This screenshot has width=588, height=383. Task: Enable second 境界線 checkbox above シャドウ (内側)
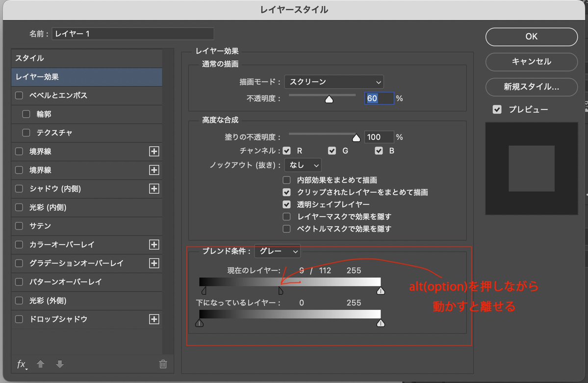19,170
